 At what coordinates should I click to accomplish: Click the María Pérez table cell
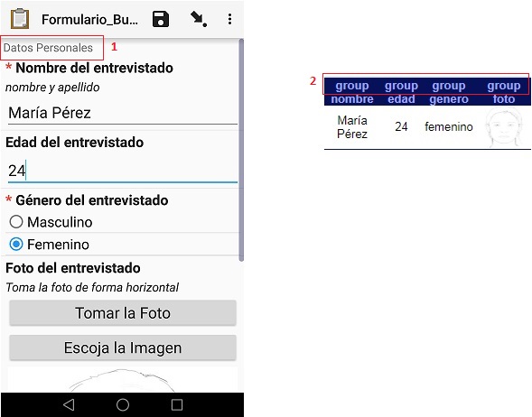[x=352, y=127]
